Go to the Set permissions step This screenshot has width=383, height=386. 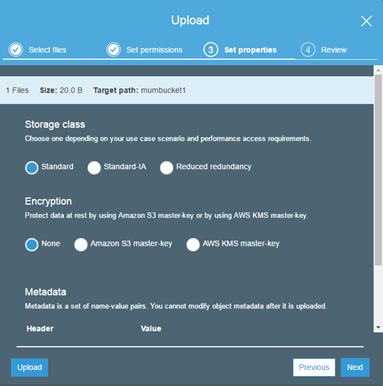coord(154,50)
